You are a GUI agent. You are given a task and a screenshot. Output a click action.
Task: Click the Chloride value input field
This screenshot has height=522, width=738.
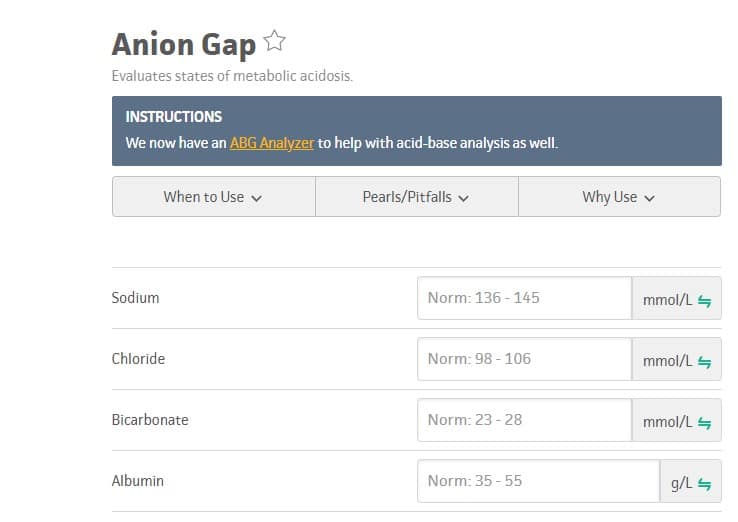point(524,359)
